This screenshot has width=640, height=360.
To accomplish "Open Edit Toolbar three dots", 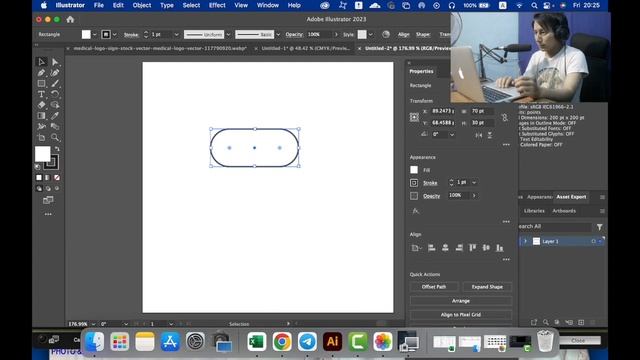I will [48, 214].
